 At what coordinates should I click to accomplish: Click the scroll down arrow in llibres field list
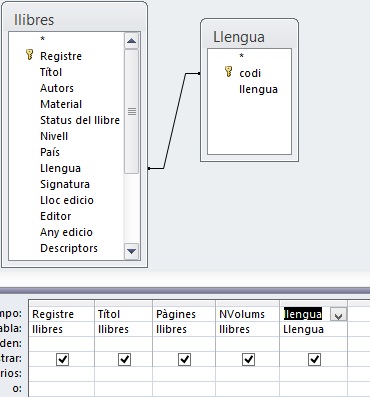[131, 251]
